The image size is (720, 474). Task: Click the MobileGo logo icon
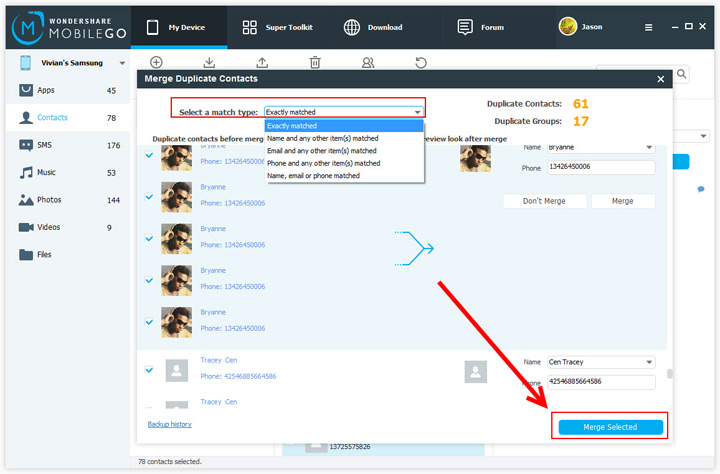(28, 28)
